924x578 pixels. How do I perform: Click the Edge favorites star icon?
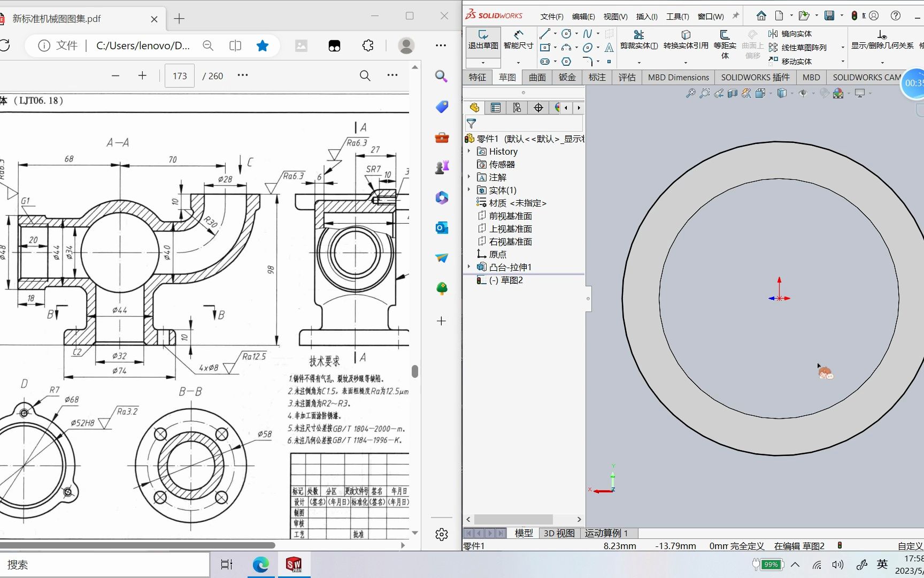point(263,45)
